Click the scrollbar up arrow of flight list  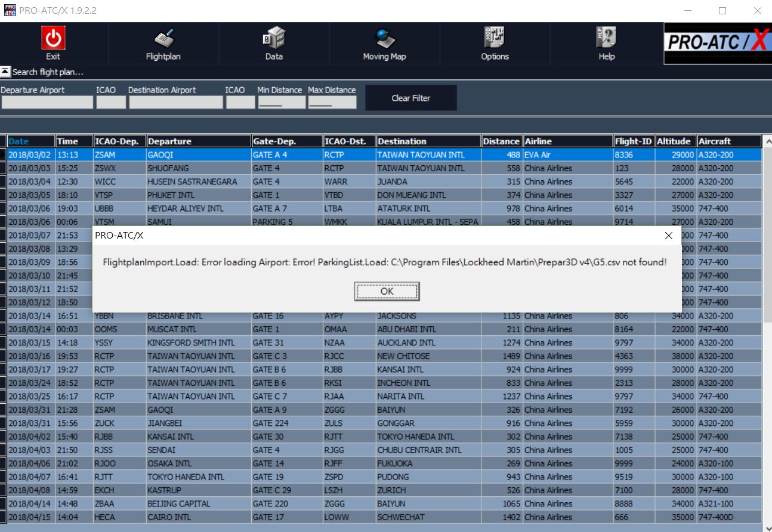point(767,142)
